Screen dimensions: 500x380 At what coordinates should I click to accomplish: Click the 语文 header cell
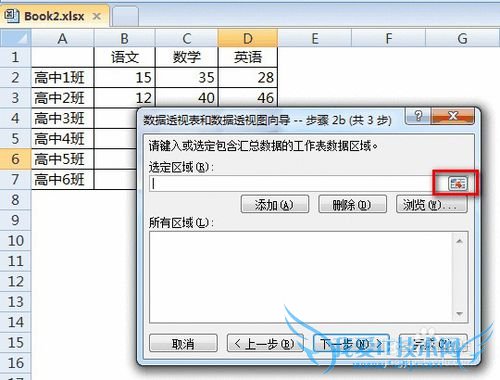(x=125, y=57)
